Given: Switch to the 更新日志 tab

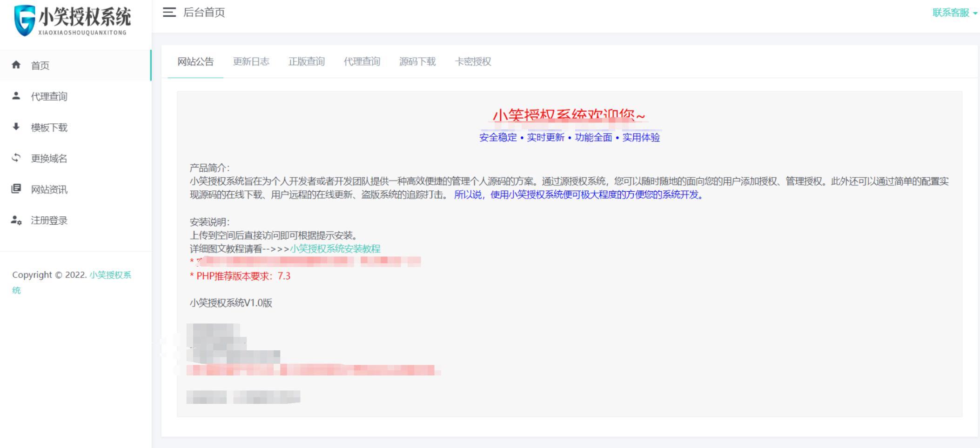Looking at the screenshot, I should coord(251,61).
